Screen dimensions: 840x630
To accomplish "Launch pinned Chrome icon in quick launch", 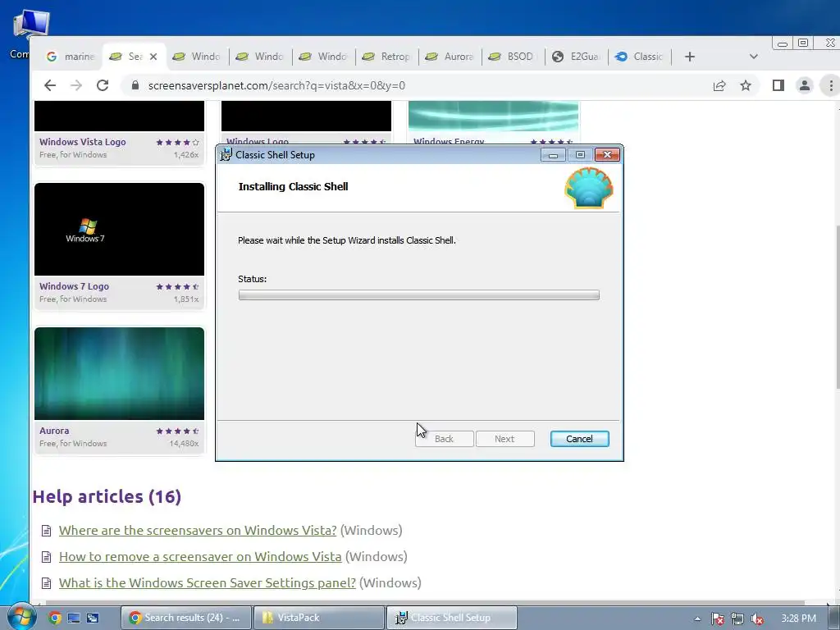I will [54, 619].
